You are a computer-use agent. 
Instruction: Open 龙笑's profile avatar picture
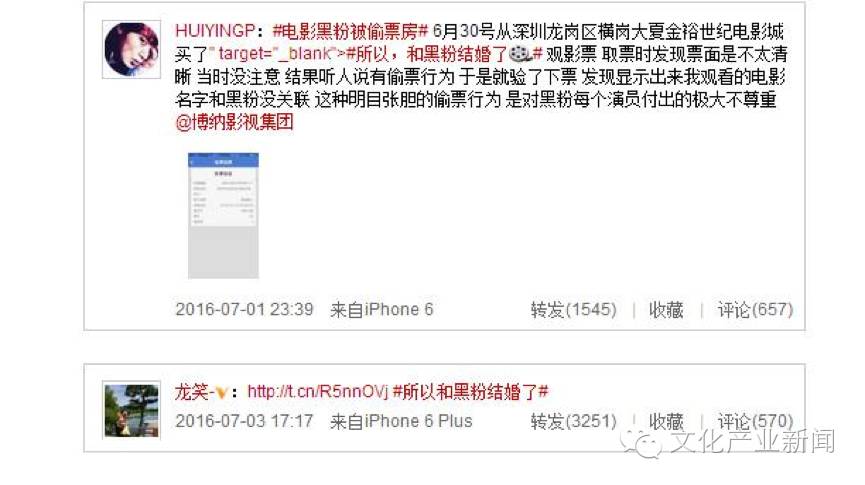(131, 410)
